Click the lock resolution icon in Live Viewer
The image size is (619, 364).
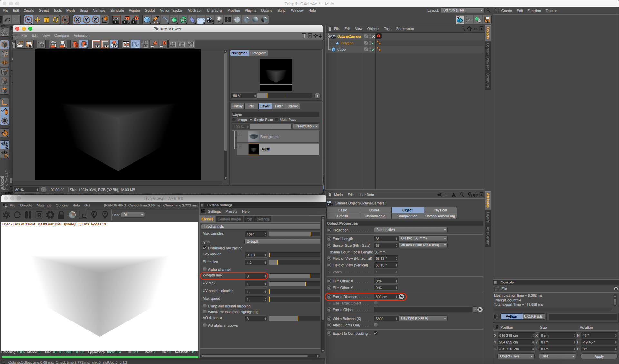[x=61, y=215]
